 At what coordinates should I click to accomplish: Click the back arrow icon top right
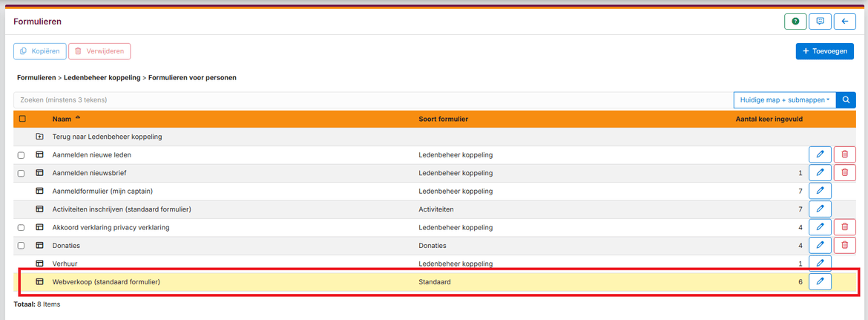point(844,22)
